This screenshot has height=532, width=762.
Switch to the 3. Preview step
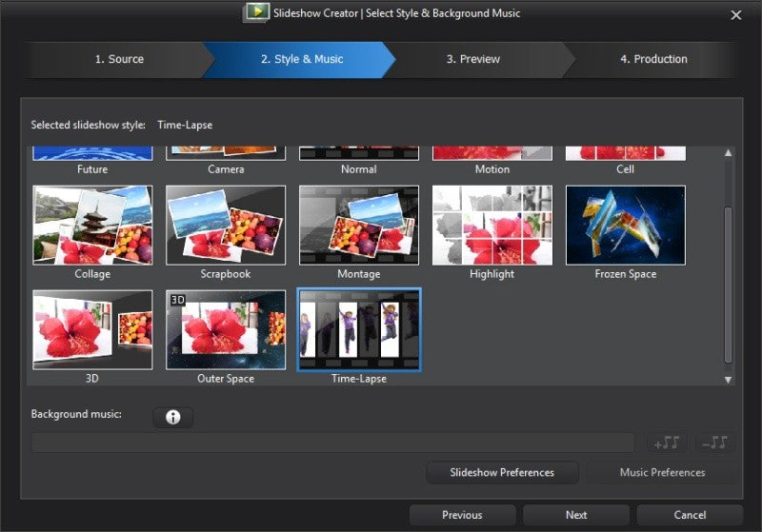(473, 59)
